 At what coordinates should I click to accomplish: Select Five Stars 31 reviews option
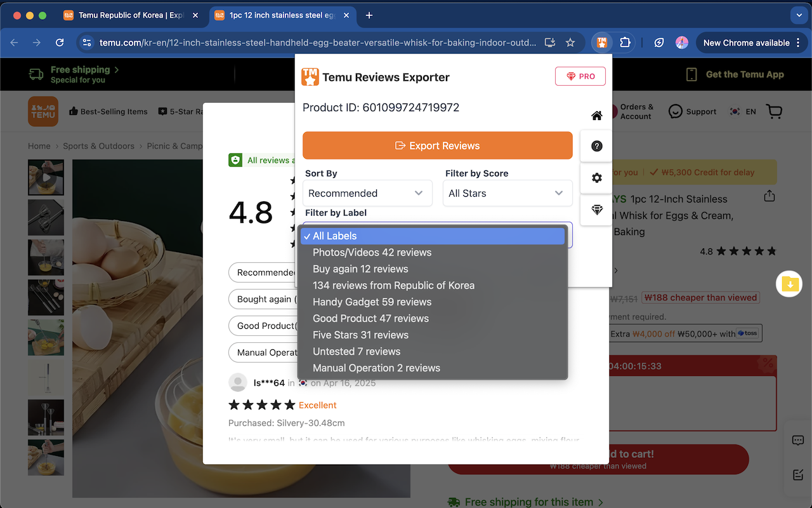coord(432,335)
